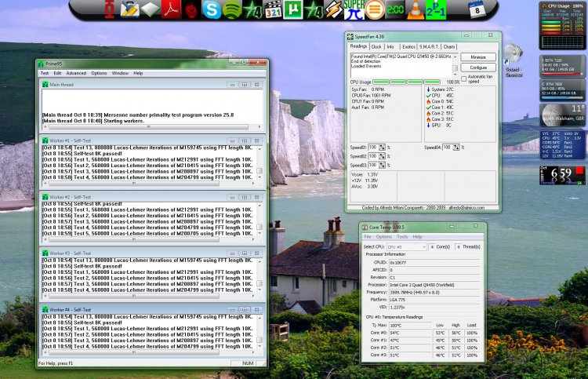This screenshot has width=588, height=379.
Task: Open Select CPU dropdown in Core Temp
Action: pyautogui.click(x=406, y=246)
